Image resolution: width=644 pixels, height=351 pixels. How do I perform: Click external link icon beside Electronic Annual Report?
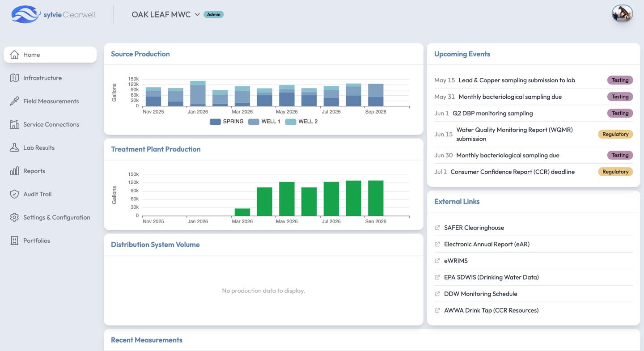coord(437,244)
